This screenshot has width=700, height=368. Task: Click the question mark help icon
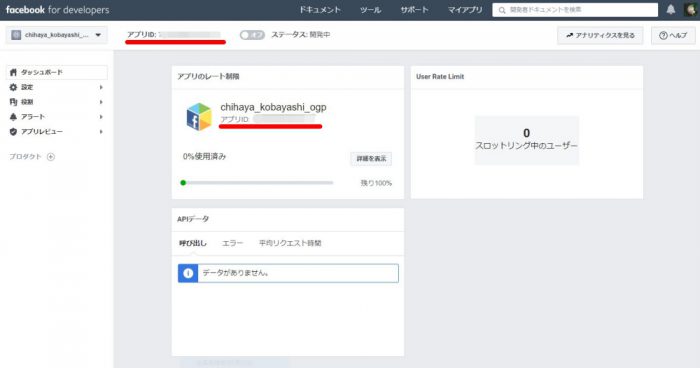(x=663, y=35)
